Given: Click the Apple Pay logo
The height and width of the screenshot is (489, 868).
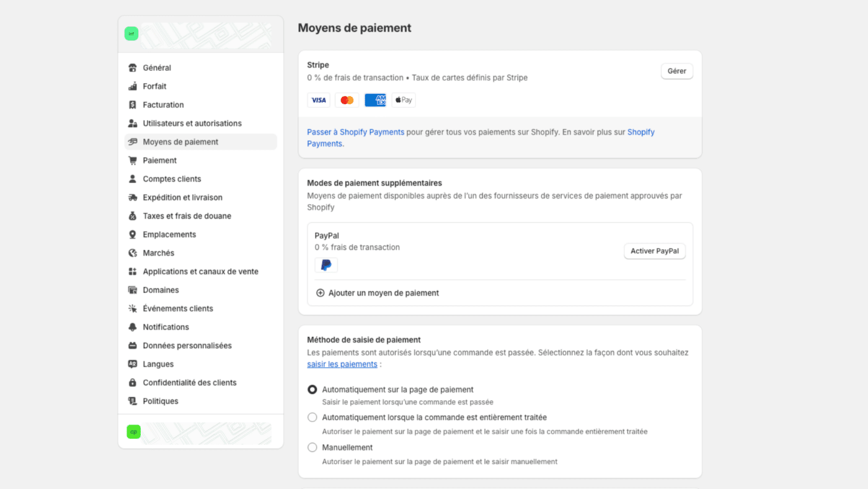Looking at the screenshot, I should pyautogui.click(x=404, y=100).
